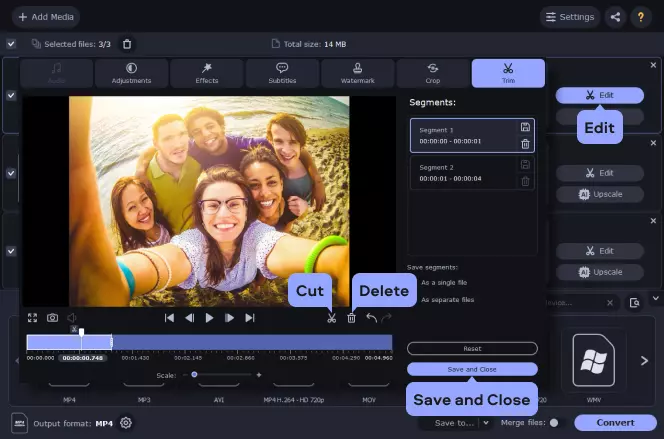Expand the Save to dropdown arrow
The width and height of the screenshot is (664, 439).
click(x=486, y=422)
